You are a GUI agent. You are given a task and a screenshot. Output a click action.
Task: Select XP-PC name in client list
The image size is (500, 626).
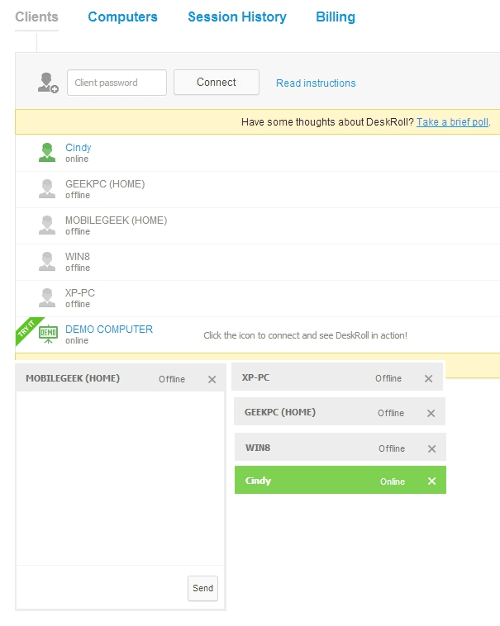80,293
